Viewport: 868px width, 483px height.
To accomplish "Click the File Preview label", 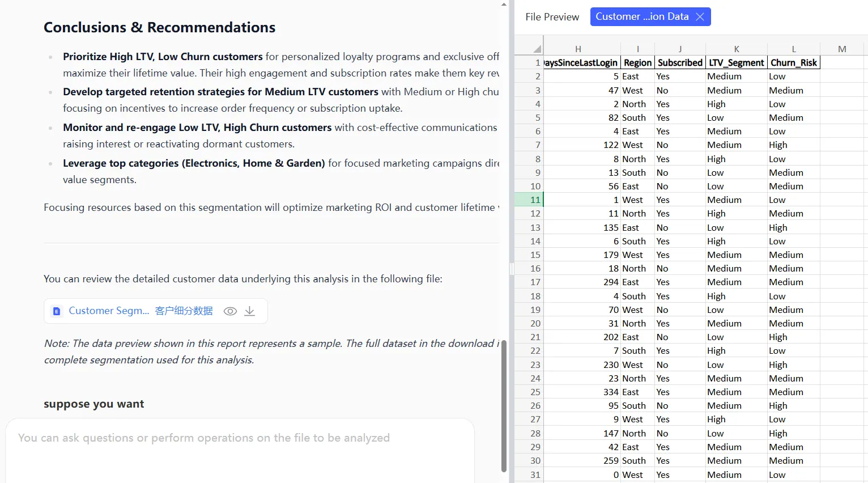I will click(x=552, y=17).
